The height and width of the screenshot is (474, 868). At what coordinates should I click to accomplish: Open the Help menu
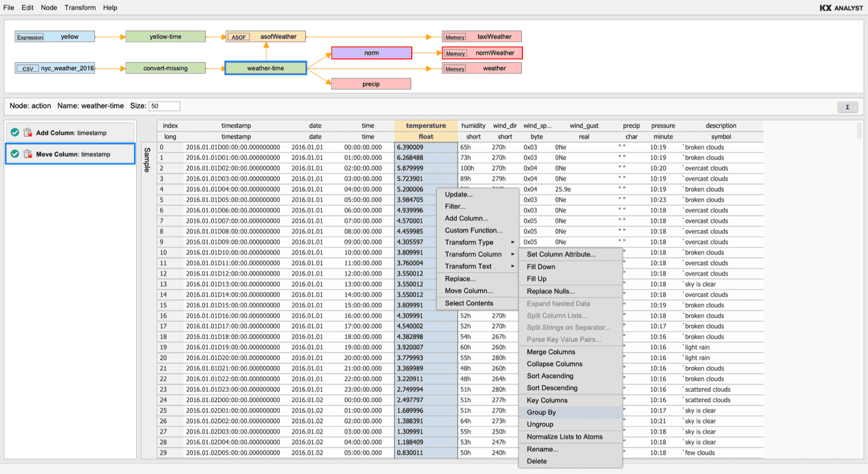coord(110,8)
